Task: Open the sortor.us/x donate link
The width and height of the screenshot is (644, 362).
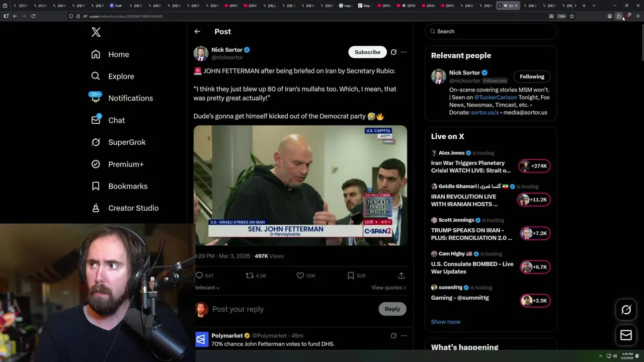Action: click(x=485, y=113)
